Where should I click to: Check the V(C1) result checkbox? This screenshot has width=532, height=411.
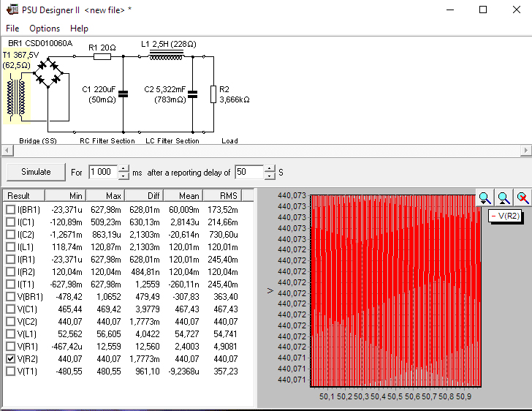10,309
